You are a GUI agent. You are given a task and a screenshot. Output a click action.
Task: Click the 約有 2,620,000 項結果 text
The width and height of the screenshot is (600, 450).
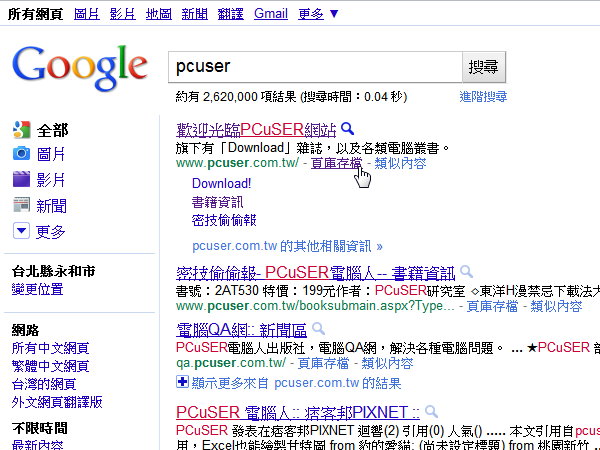tap(236, 96)
